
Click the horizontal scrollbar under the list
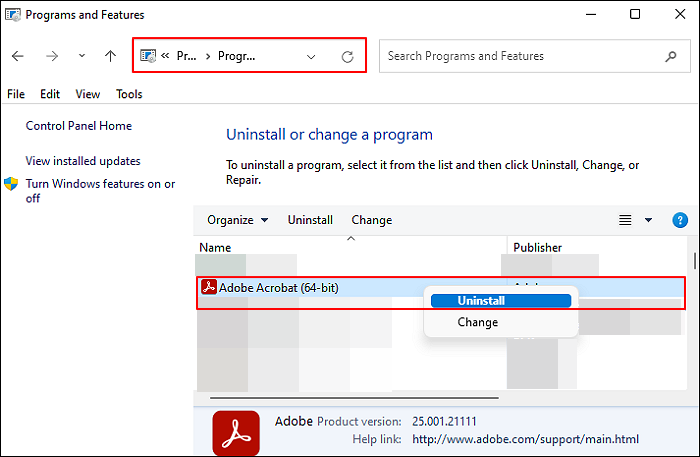click(354, 398)
